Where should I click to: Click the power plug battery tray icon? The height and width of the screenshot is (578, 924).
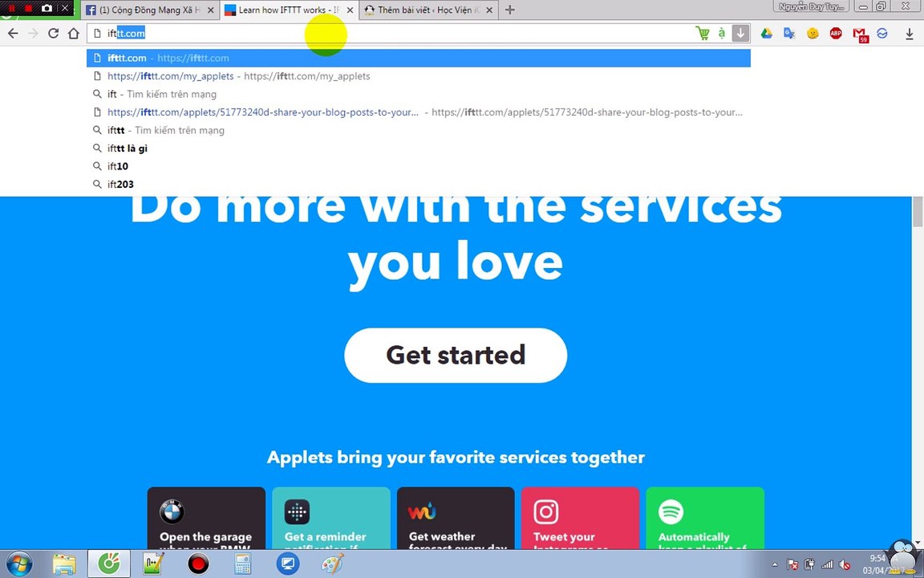(809, 564)
